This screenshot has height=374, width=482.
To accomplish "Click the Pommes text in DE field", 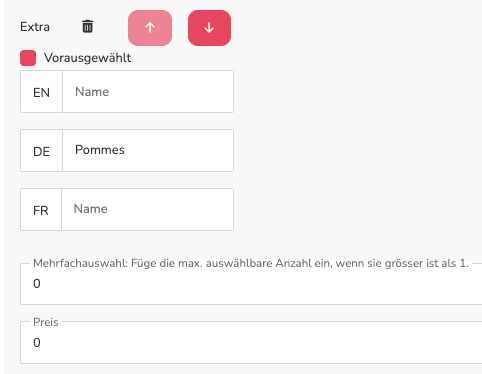I will point(100,150).
